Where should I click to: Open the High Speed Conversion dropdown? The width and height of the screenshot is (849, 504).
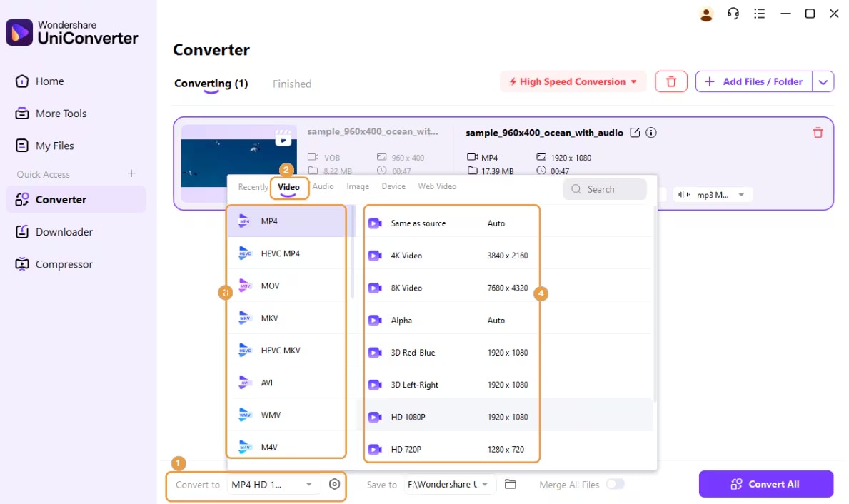(573, 82)
